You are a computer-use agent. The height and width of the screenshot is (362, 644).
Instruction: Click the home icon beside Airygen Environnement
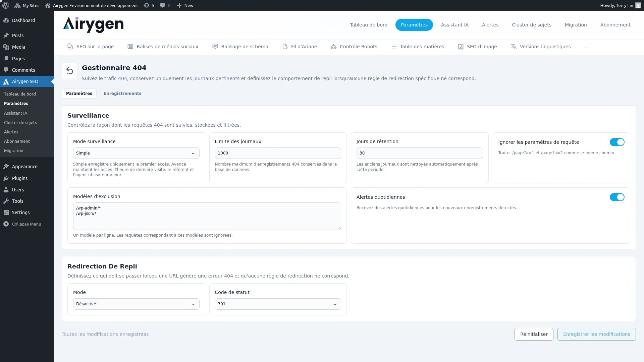tap(48, 5)
